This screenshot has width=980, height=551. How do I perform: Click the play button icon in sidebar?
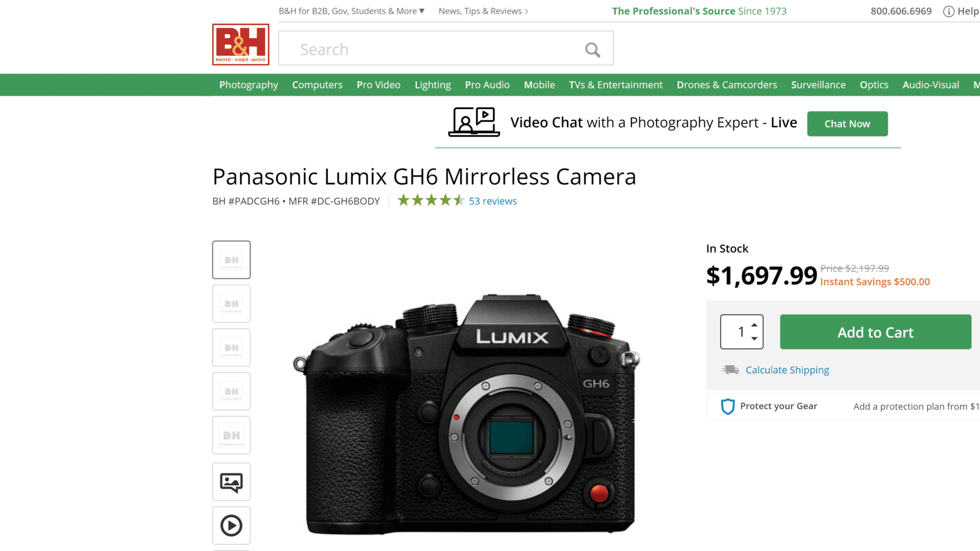[232, 525]
